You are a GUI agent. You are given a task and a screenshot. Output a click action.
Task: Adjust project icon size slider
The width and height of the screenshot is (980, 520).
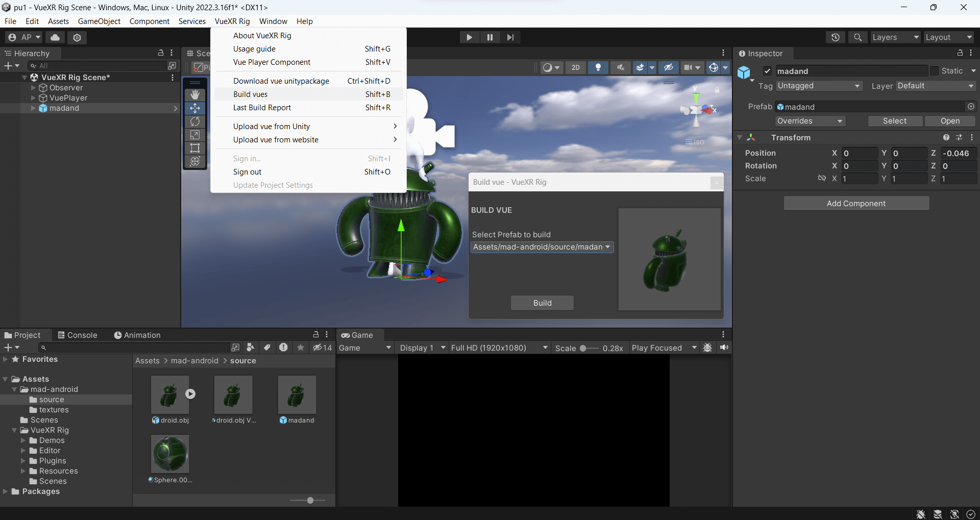308,501
